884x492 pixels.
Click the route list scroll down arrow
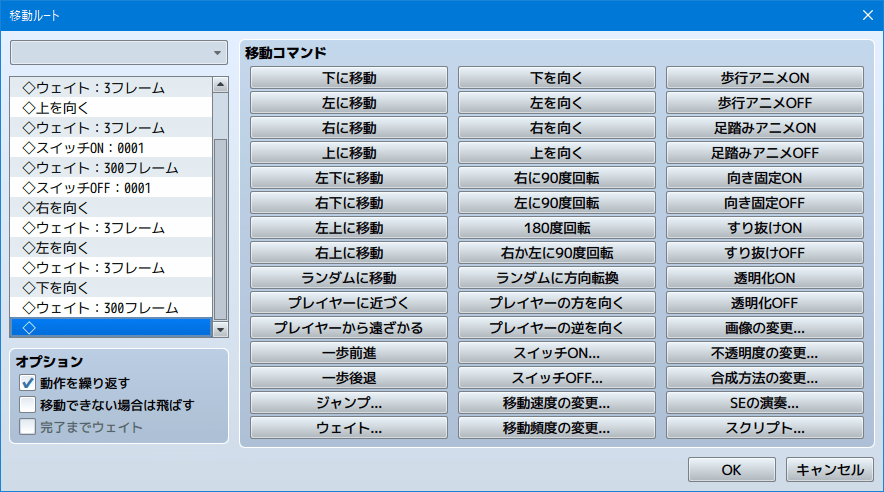tap(221, 329)
